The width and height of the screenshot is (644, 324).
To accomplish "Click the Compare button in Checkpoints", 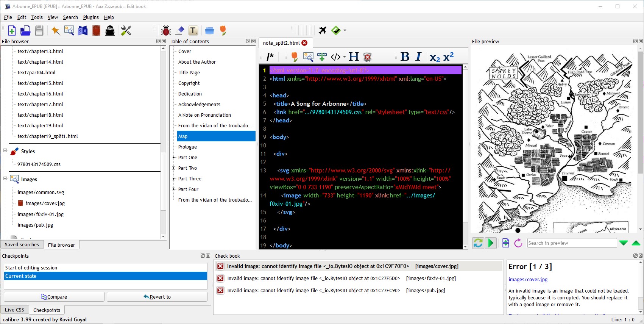I will [54, 297].
